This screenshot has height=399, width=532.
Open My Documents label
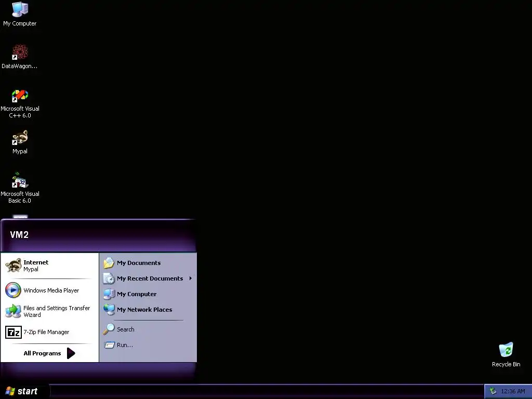click(x=139, y=263)
